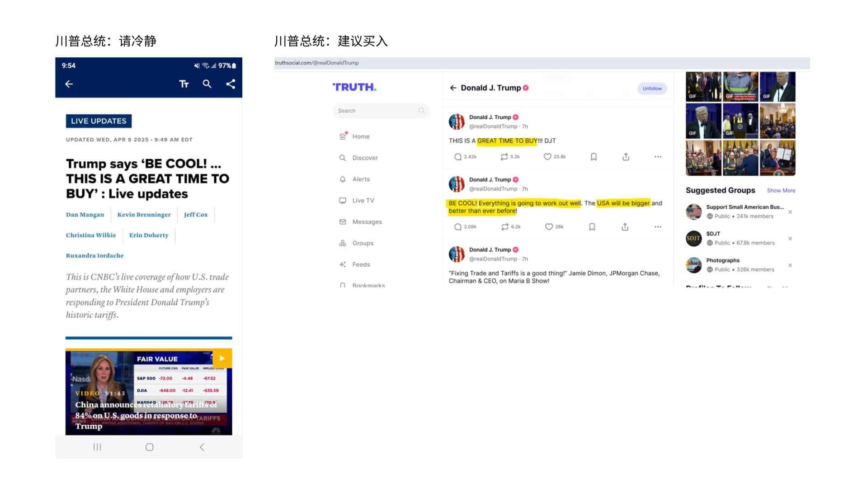
Task: Bookmark the GREAT TIME TO BUY post
Action: [x=594, y=157]
